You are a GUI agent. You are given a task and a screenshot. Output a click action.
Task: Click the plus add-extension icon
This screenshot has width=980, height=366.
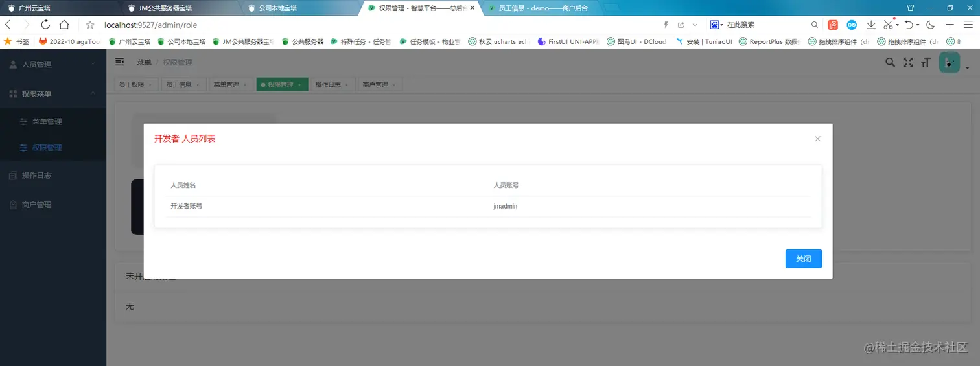pos(950,25)
